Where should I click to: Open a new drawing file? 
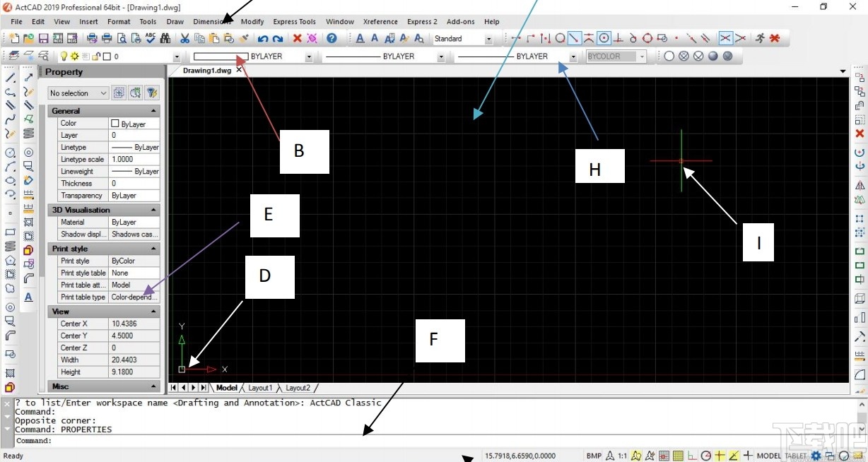point(14,38)
